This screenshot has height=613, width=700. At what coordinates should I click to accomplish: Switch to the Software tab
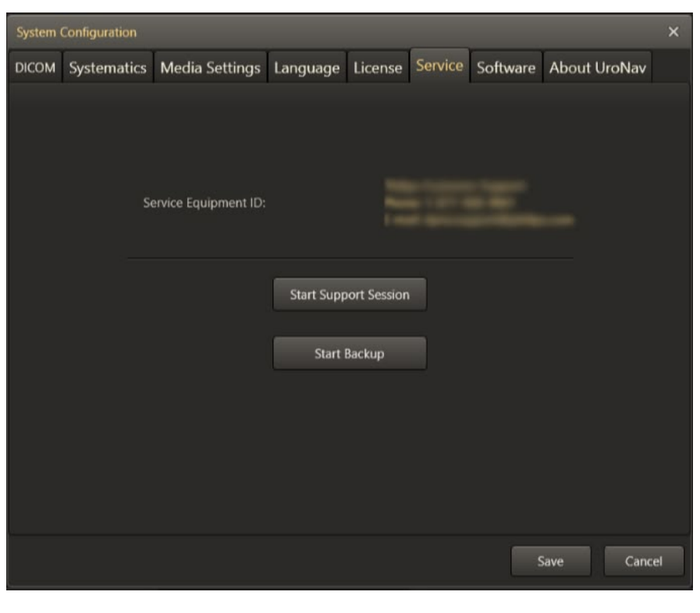[506, 67]
